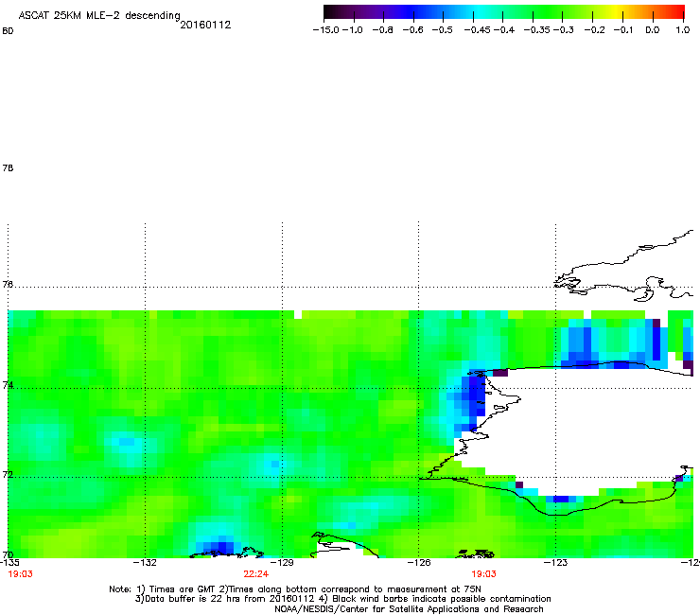700x615 pixels.
Task: Select the date label 20160112
Action: tap(205, 25)
